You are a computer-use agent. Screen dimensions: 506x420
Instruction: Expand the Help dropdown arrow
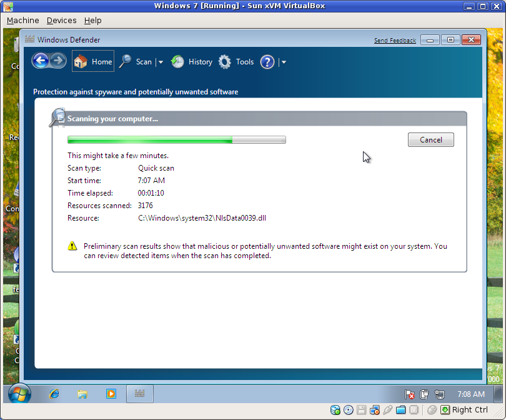(x=284, y=61)
